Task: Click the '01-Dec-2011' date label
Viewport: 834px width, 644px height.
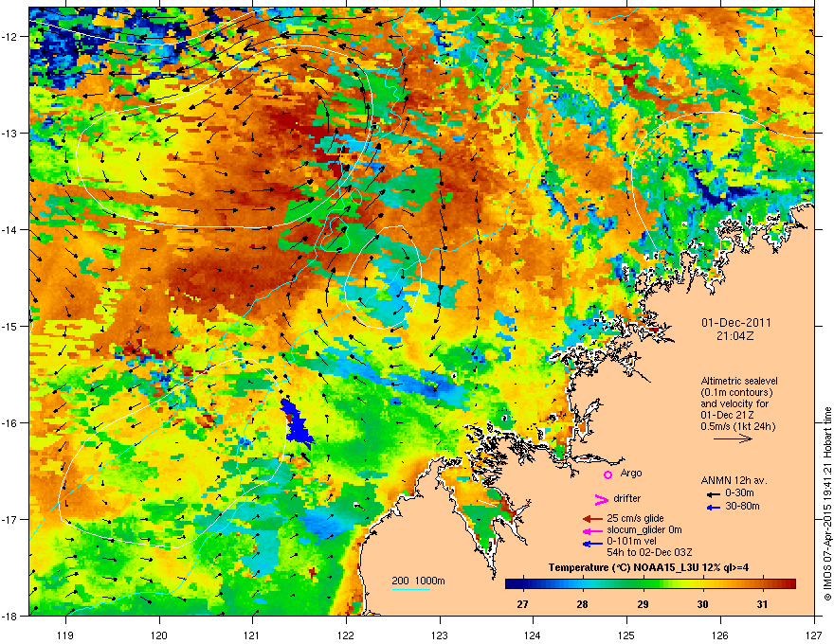Action: pyautogui.click(x=735, y=323)
